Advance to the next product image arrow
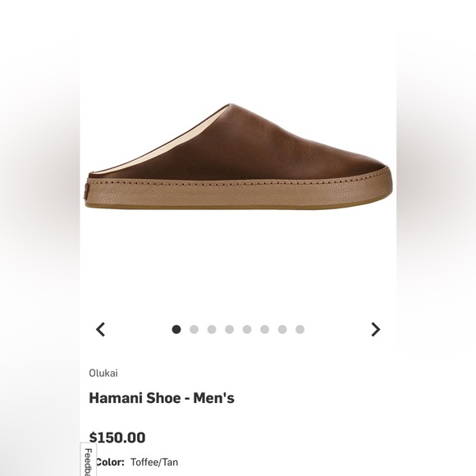476x476 pixels. [x=376, y=329]
